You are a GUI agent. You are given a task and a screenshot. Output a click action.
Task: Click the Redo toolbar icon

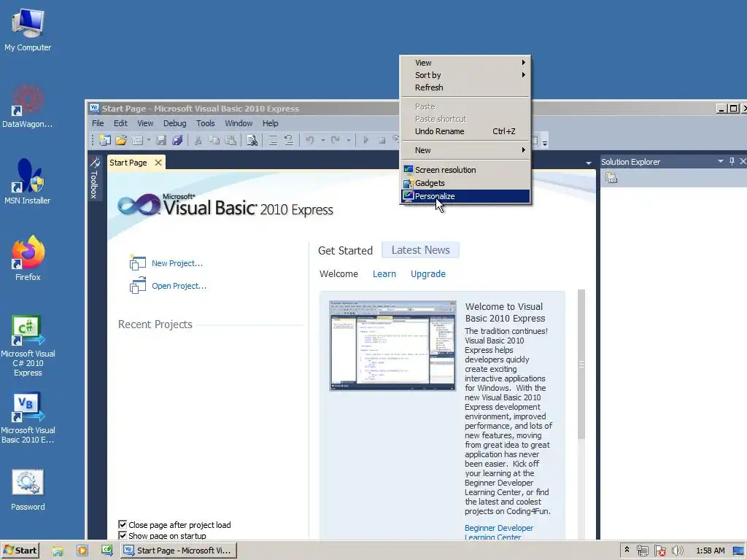(336, 140)
